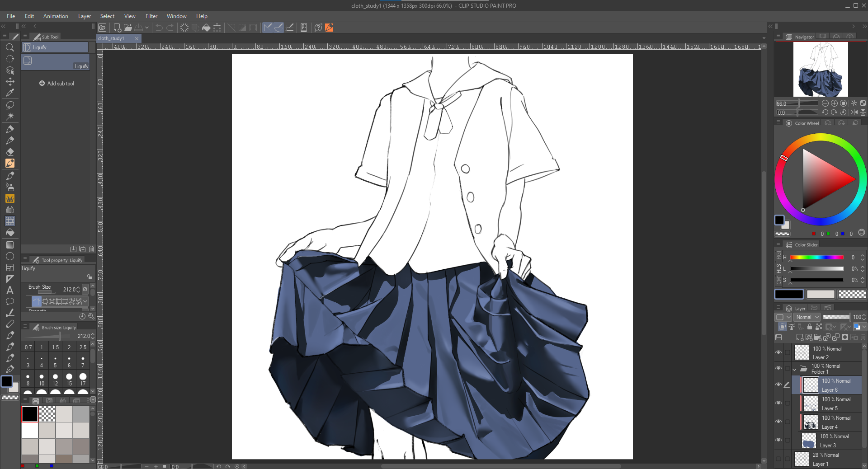Open the Animation menu
868x469 pixels.
pyautogui.click(x=56, y=16)
